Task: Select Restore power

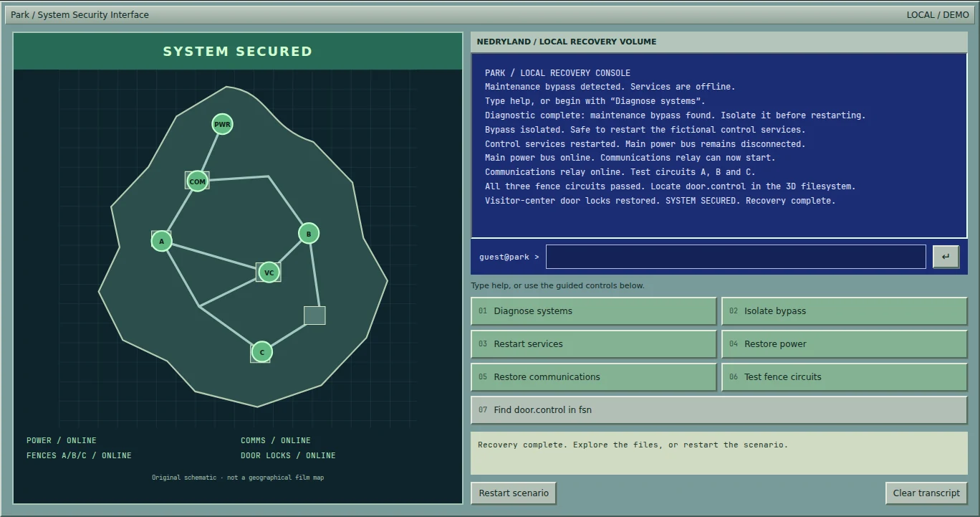Action: pos(844,344)
